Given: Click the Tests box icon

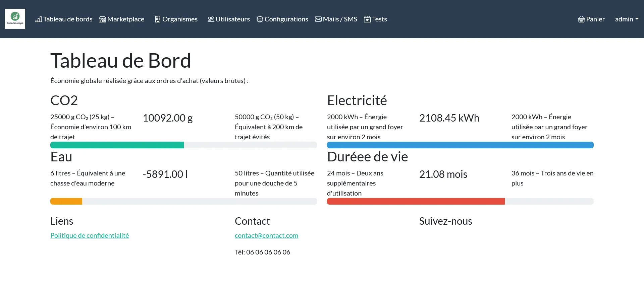Looking at the screenshot, I should point(367,19).
